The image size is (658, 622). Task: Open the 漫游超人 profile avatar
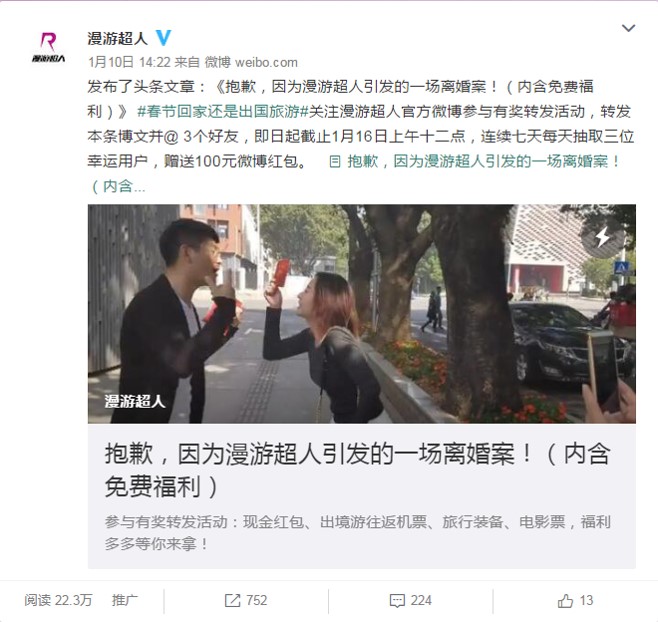point(49,47)
